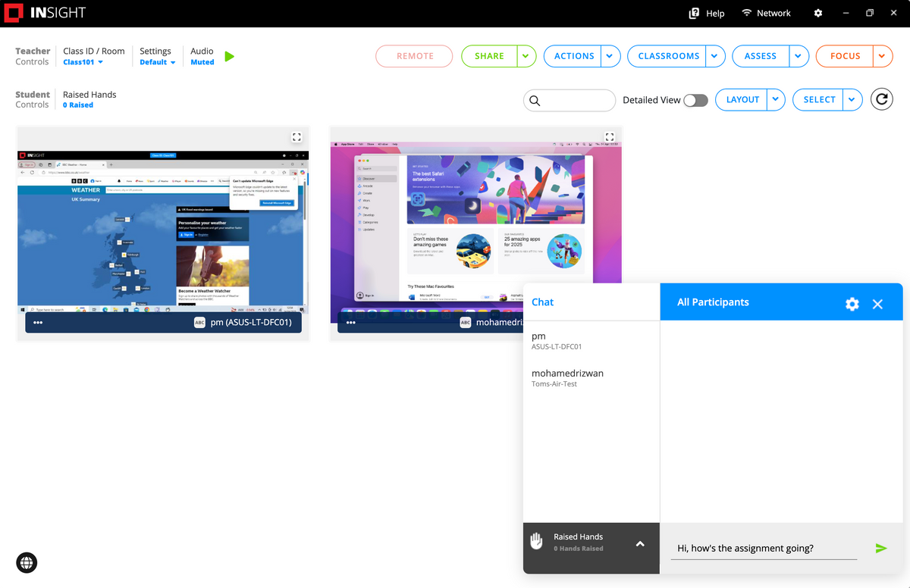This screenshot has width=910, height=588.
Task: Click the 'Class ID / Room' label
Action: [94, 51]
